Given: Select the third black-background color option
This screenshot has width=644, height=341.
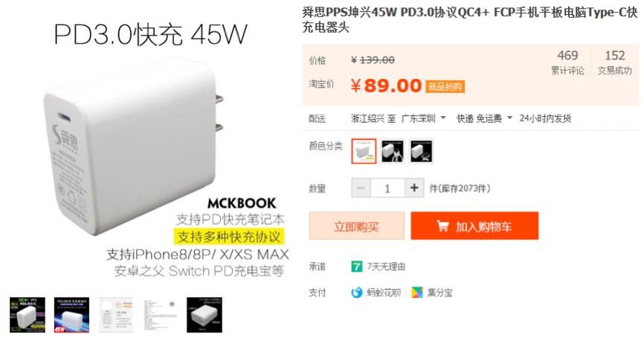Looking at the screenshot, I should (421, 151).
